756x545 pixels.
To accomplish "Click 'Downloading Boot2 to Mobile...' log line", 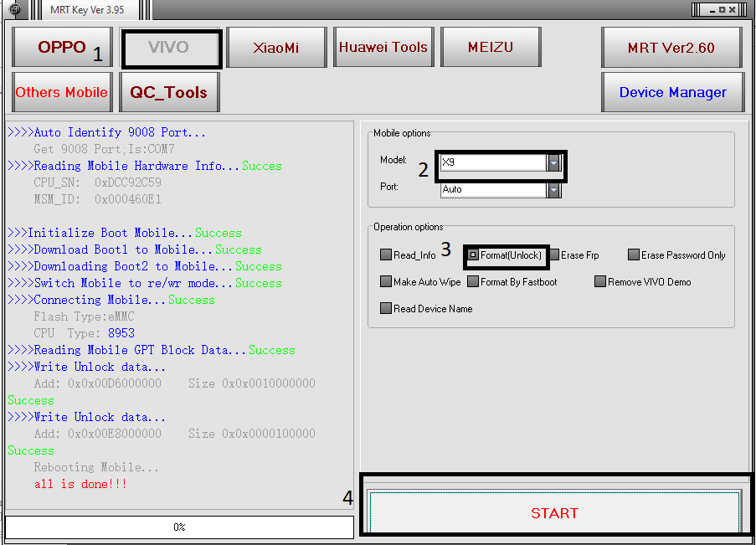I will pos(145,266).
